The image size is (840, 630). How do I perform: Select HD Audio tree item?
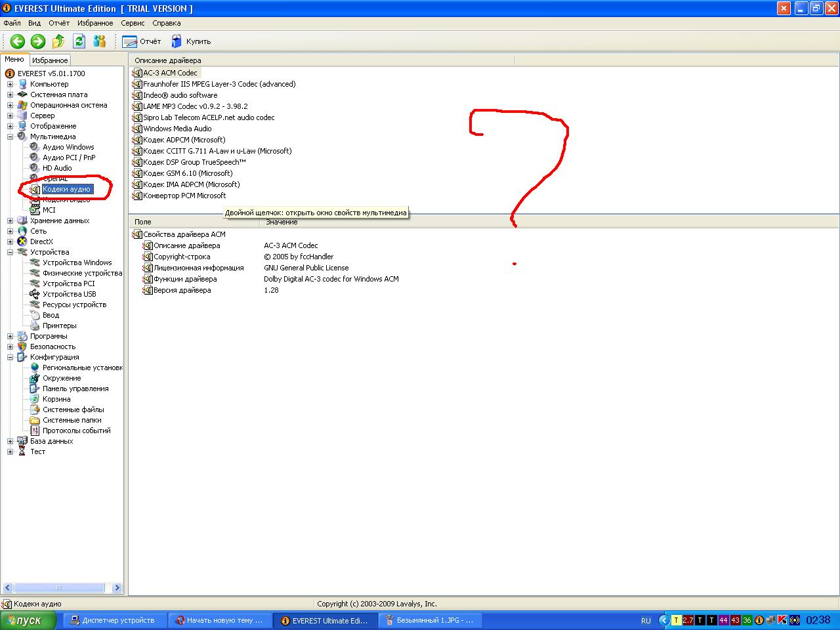click(x=57, y=168)
